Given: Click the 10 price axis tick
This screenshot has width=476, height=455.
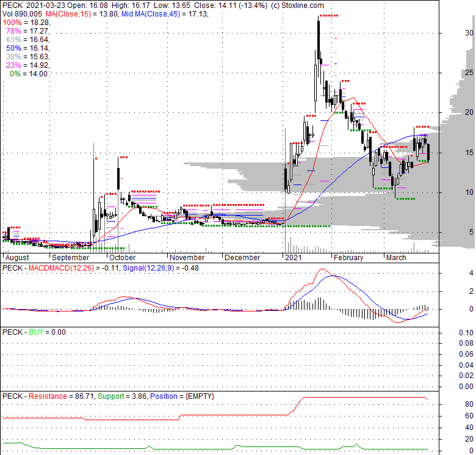Looking at the screenshot, I should [x=469, y=192].
